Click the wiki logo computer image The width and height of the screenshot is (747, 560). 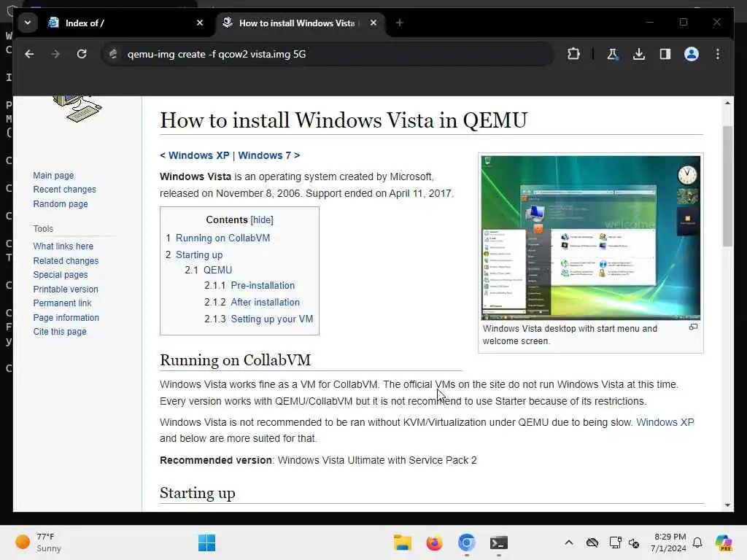pyautogui.click(x=77, y=109)
